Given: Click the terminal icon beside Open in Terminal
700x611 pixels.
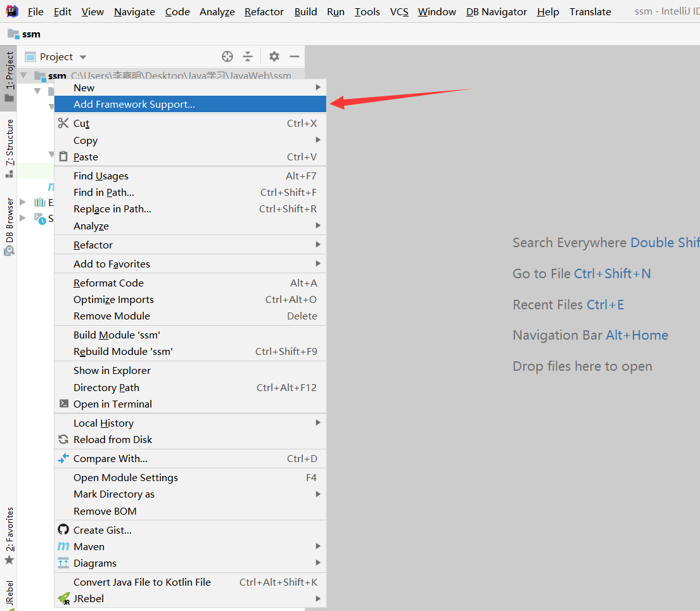Looking at the screenshot, I should coord(64,403).
